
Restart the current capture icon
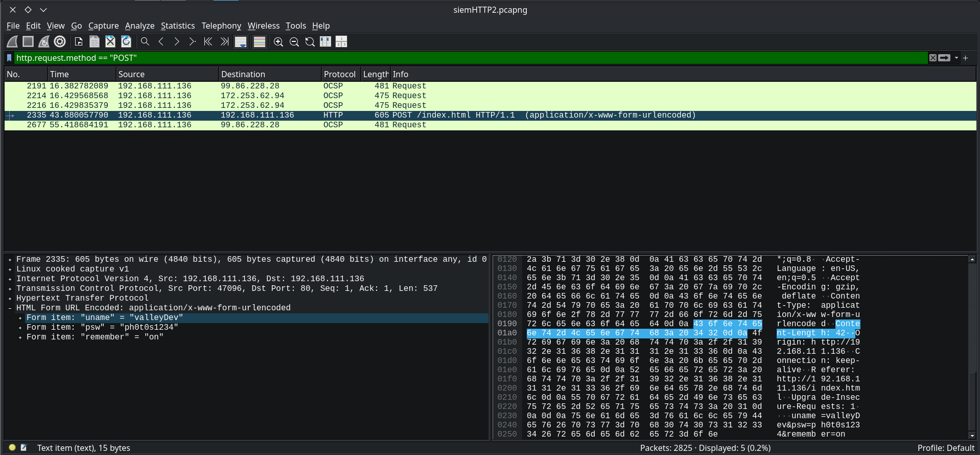point(44,42)
